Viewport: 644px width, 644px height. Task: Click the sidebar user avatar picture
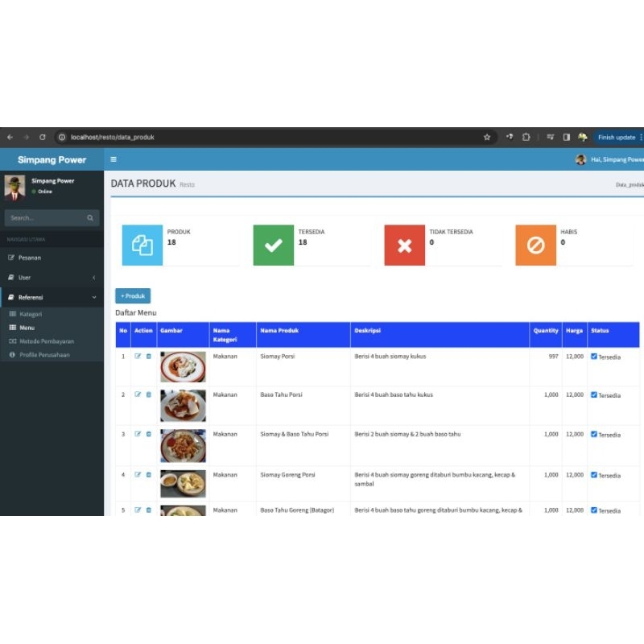click(x=14, y=188)
